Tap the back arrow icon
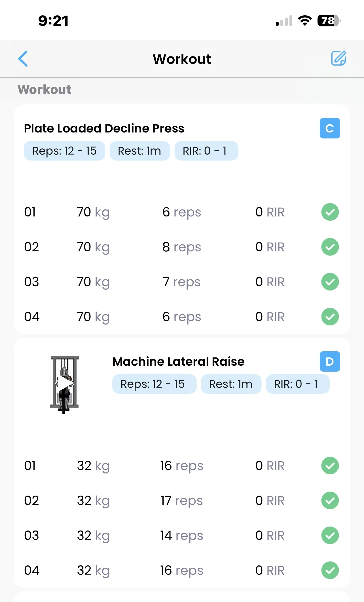The width and height of the screenshot is (364, 602). 23,59
